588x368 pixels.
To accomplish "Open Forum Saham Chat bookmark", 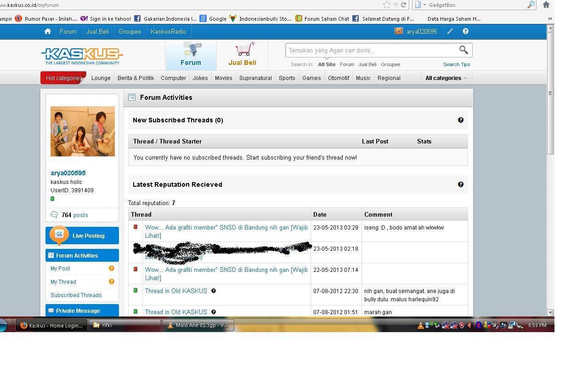I will [322, 19].
